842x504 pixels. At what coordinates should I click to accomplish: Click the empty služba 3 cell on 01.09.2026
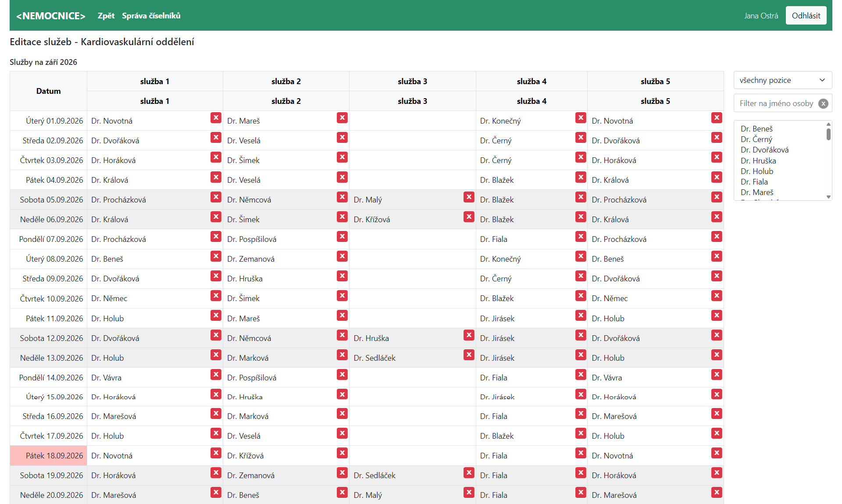(412, 121)
